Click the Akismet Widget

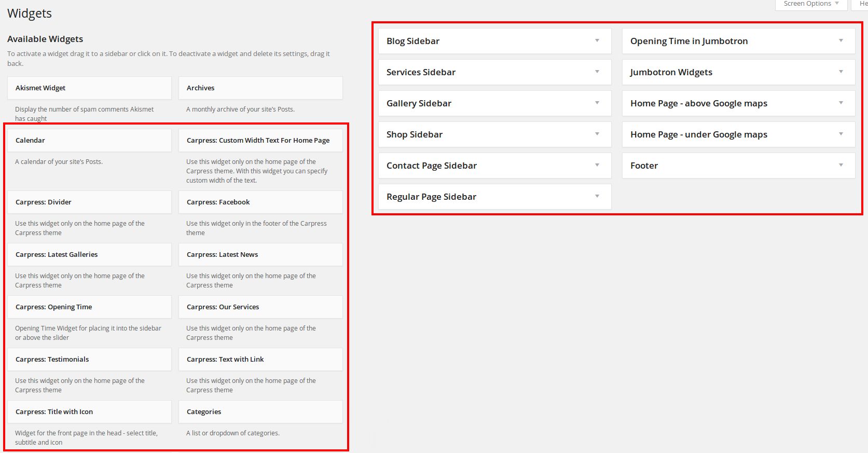(x=89, y=88)
